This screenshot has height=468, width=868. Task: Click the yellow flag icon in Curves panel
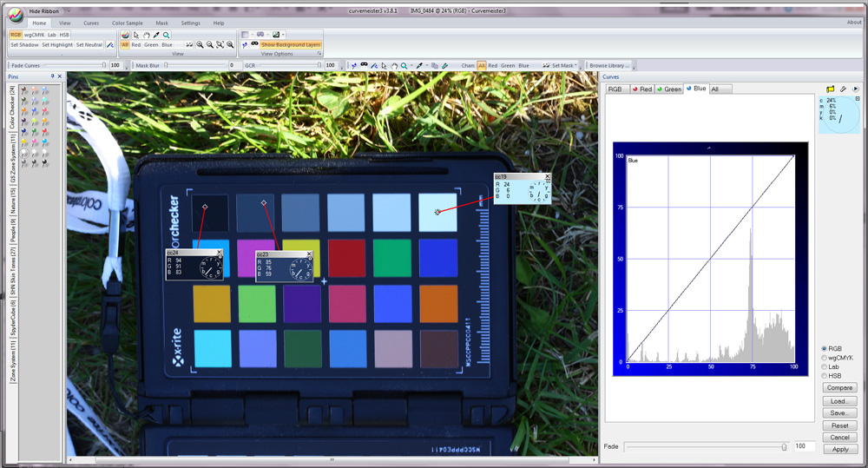point(831,89)
